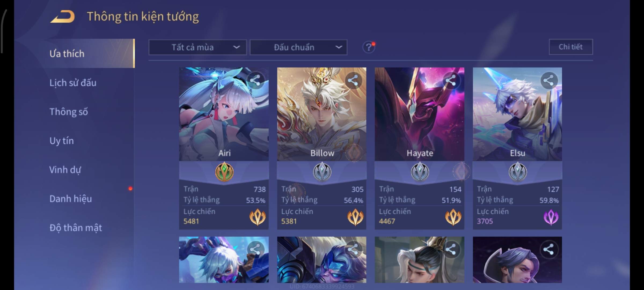Tap Elsu's purple Lực chiến emblem
The width and height of the screenshot is (644, 290).
coord(551,217)
